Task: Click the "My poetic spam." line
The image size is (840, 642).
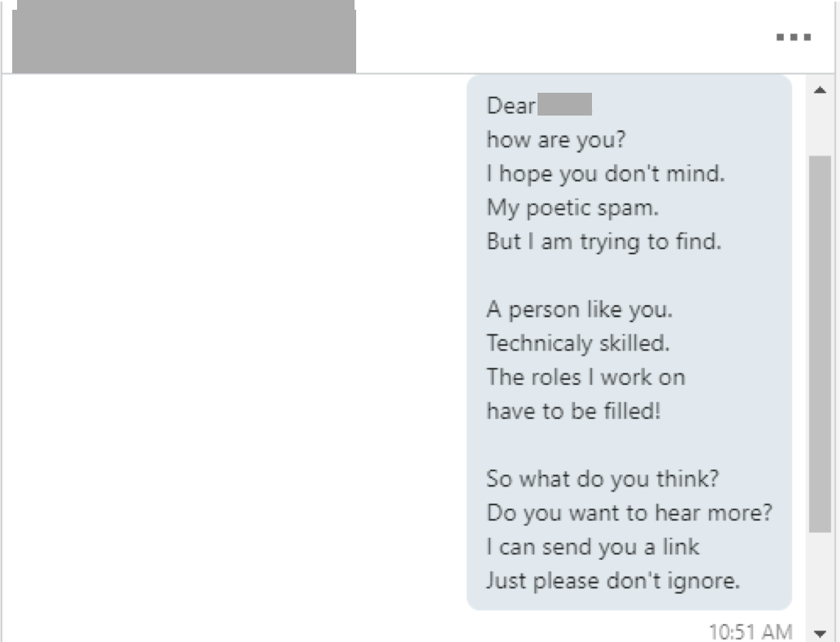Action: pos(572,207)
